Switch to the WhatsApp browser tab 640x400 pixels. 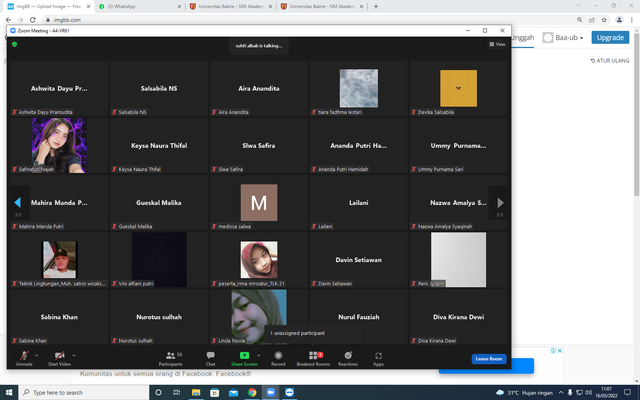[x=139, y=7]
